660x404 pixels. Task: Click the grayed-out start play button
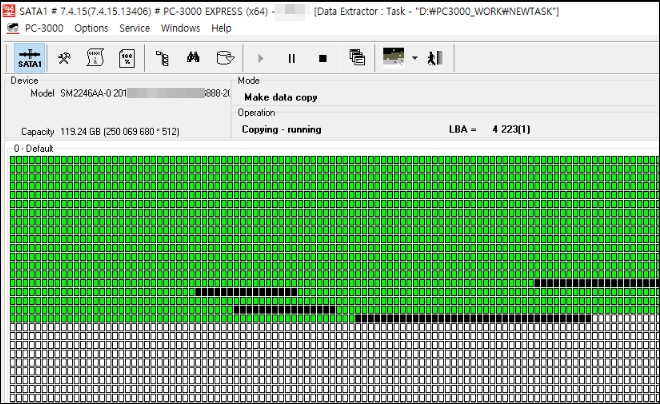point(260,58)
